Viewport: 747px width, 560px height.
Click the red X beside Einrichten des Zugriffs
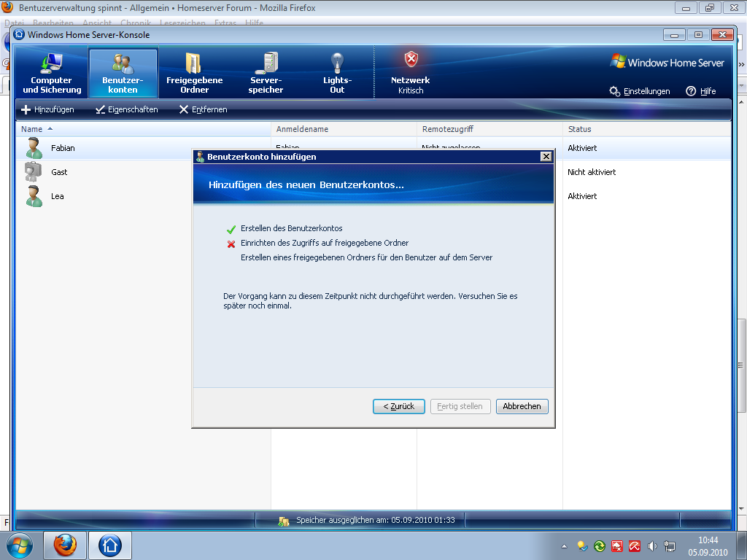tap(231, 244)
